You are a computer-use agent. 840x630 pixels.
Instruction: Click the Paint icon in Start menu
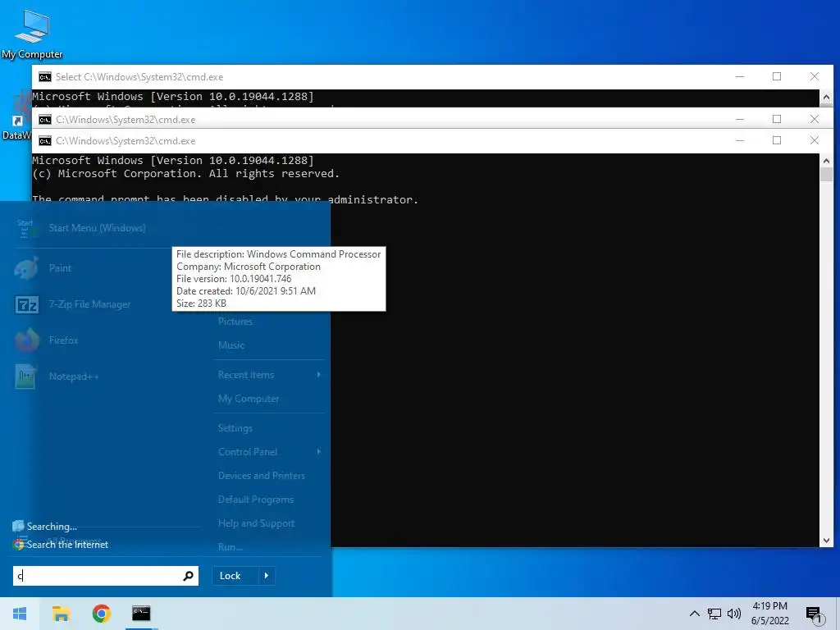(26, 268)
